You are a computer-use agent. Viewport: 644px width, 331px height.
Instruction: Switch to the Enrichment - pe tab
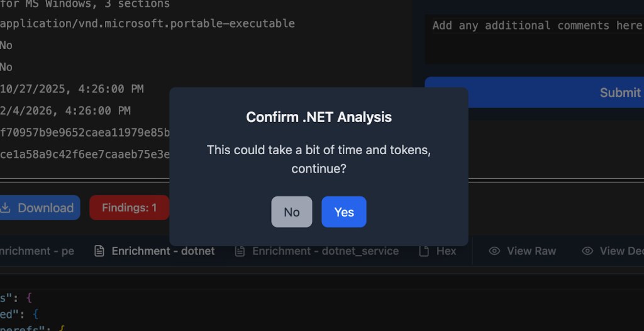pyautogui.click(x=37, y=251)
